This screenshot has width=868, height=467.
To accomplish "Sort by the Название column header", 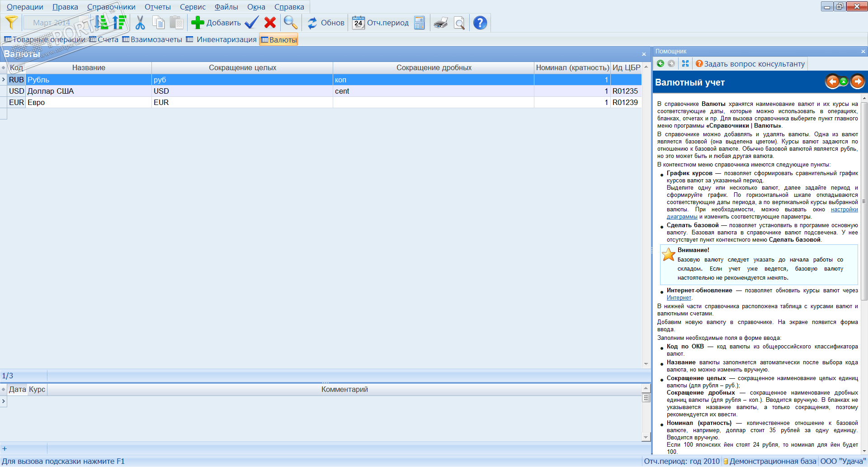I will point(89,67).
